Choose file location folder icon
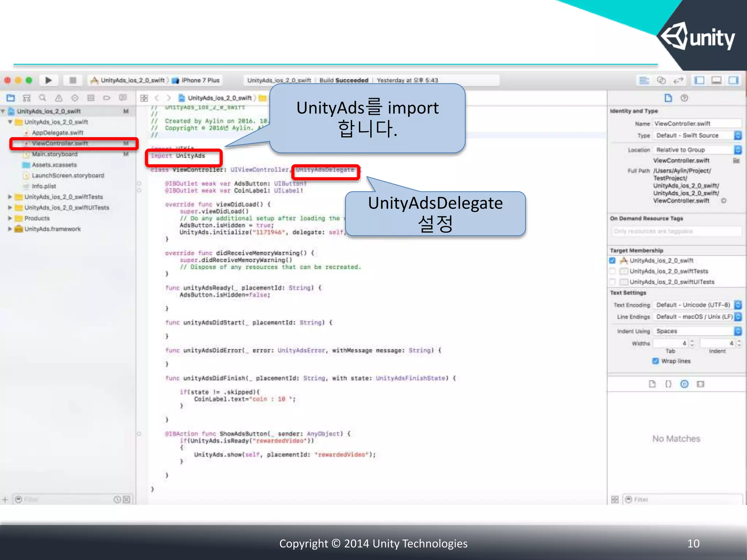747x560 pixels. [736, 160]
